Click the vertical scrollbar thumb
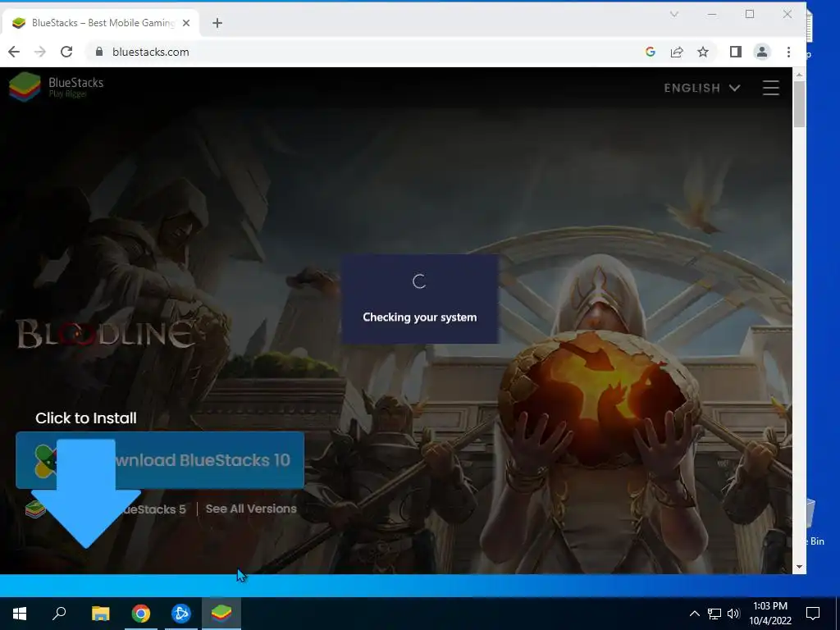Image resolution: width=840 pixels, height=630 pixels. (x=799, y=104)
